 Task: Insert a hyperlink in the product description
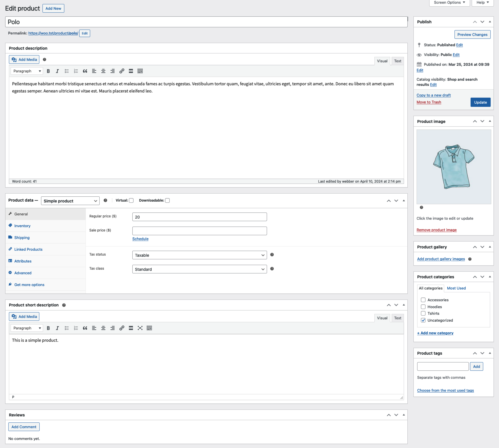click(122, 71)
